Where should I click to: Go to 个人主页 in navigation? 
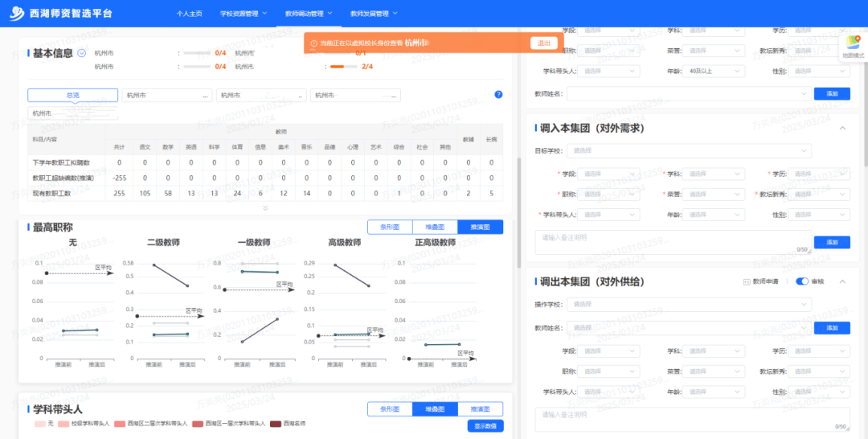(x=190, y=14)
